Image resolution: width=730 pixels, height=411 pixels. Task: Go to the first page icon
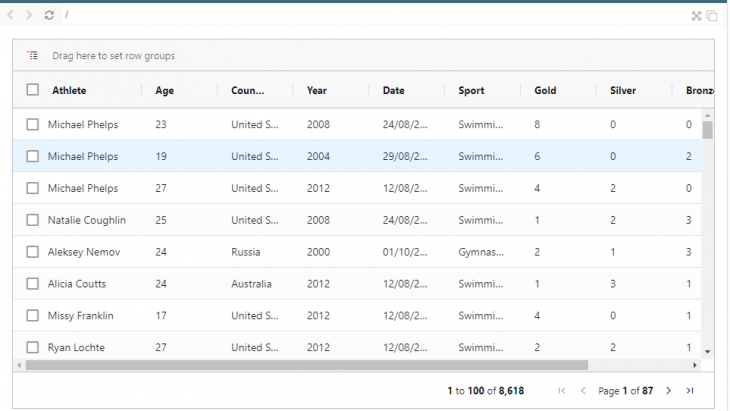562,391
